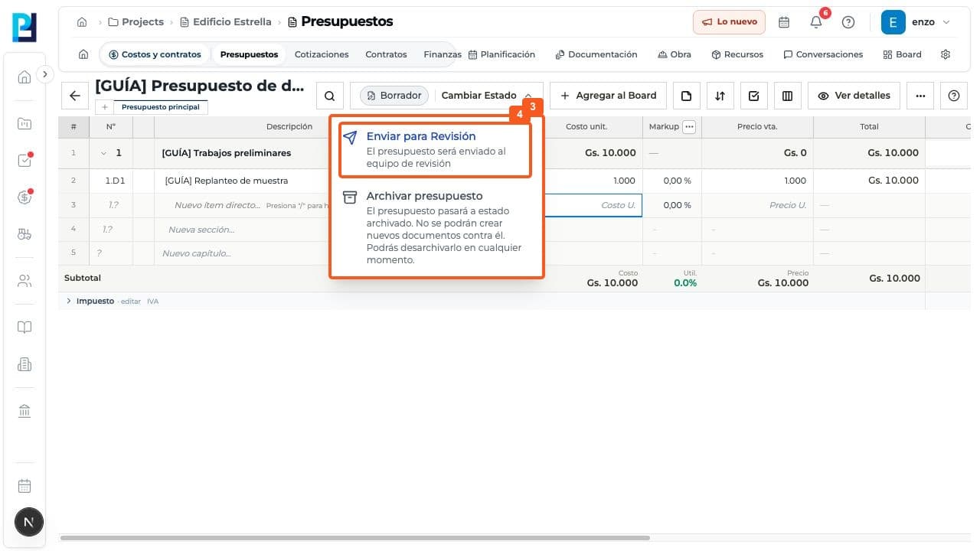Click the sort arrows toolbar icon
980x551 pixels.
[720, 96]
